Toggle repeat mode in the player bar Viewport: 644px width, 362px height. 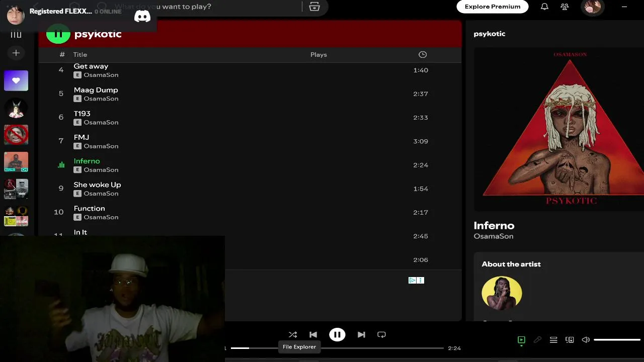381,334
